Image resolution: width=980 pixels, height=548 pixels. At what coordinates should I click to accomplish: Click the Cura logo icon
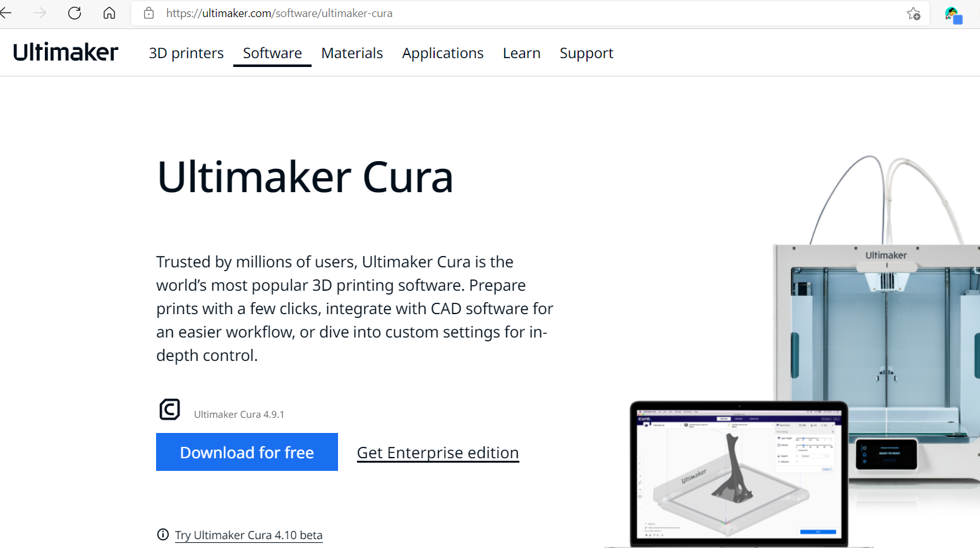(x=170, y=410)
